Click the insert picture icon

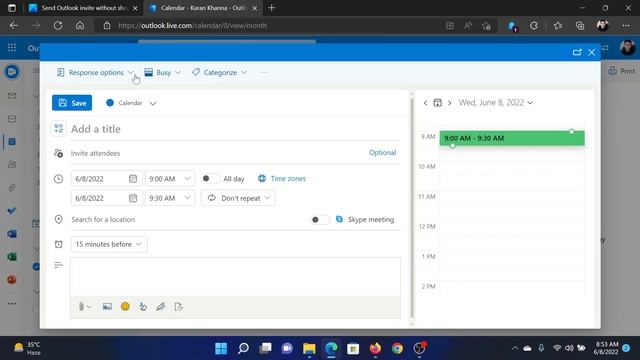(107, 307)
